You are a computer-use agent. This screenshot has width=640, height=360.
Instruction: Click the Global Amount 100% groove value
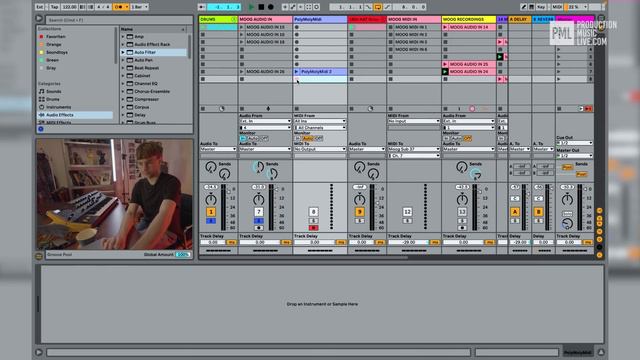pyautogui.click(x=183, y=254)
